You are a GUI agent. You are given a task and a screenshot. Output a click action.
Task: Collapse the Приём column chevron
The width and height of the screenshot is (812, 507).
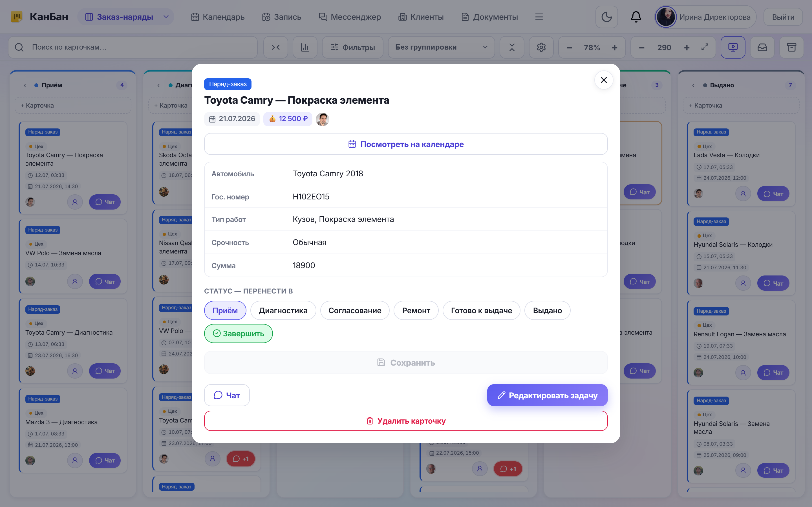[25, 85]
